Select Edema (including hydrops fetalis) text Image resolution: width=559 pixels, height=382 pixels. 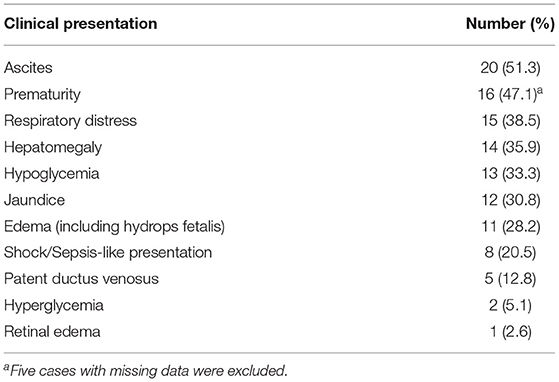114,226
